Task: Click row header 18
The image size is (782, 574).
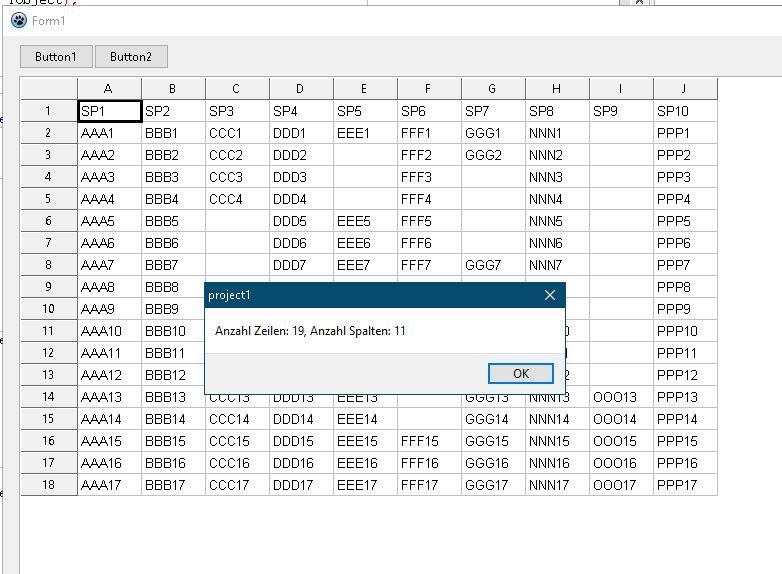Action: pyautogui.click(x=48, y=485)
